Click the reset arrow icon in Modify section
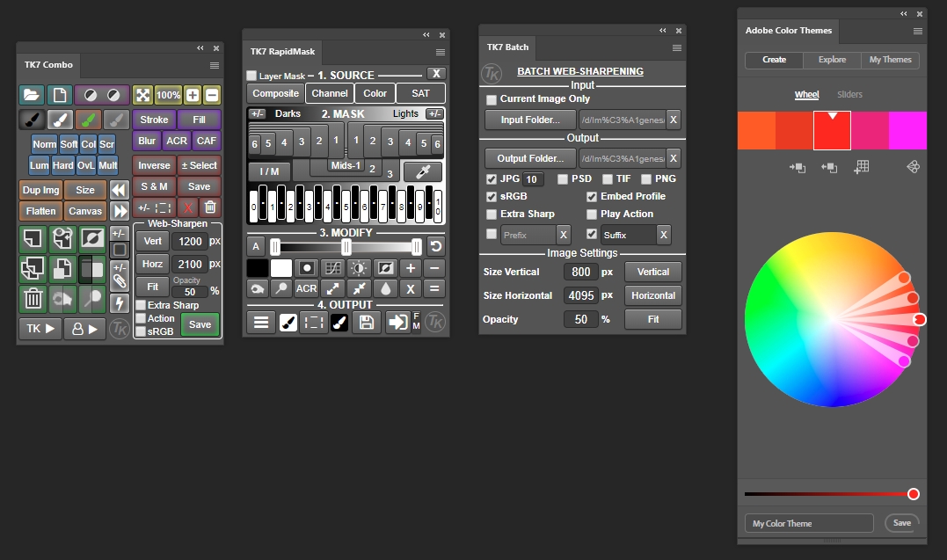The height and width of the screenshot is (560, 947). [x=435, y=246]
